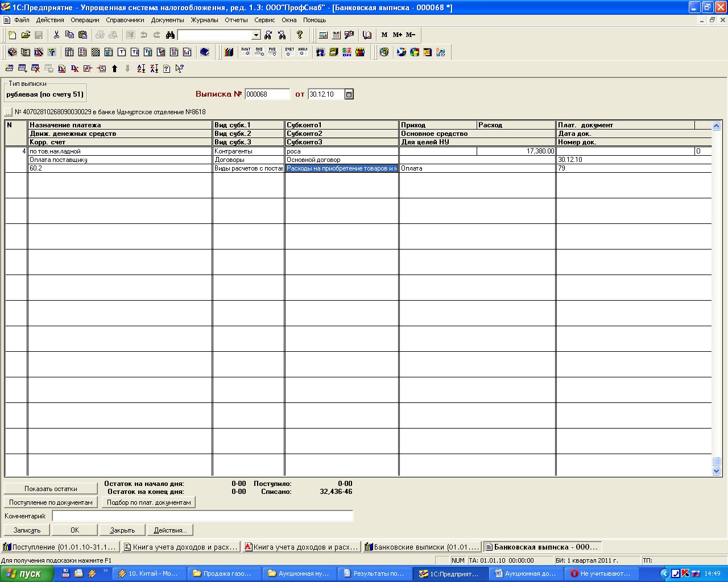Viewport: 728px width, 582px height.
Task: Move row up with black arrow
Action: [x=114, y=69]
